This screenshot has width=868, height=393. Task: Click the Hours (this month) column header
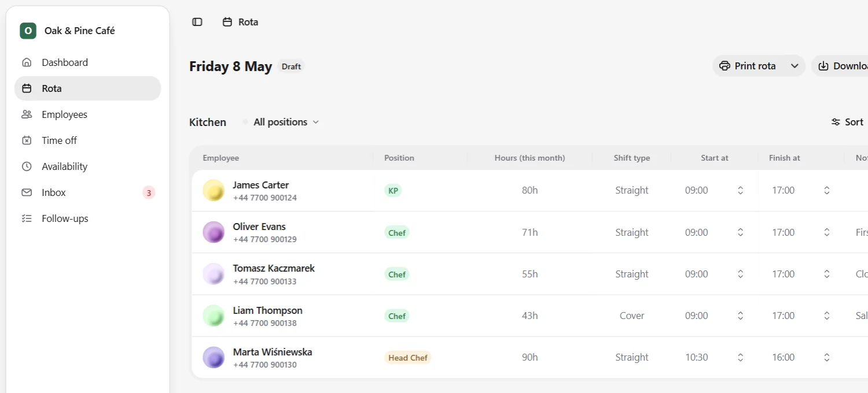[x=530, y=158]
